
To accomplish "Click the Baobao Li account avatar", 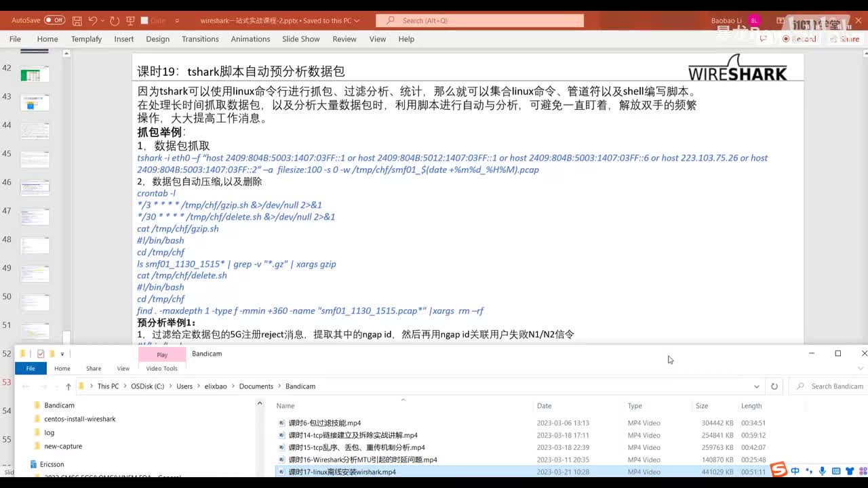I will 755,21.
